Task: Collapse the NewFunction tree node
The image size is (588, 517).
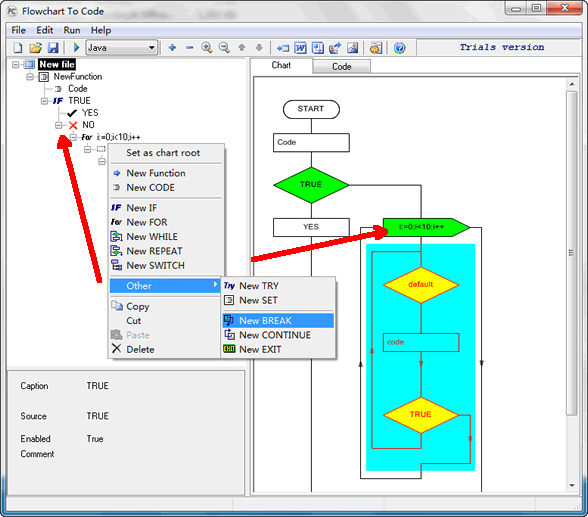Action: pos(30,77)
